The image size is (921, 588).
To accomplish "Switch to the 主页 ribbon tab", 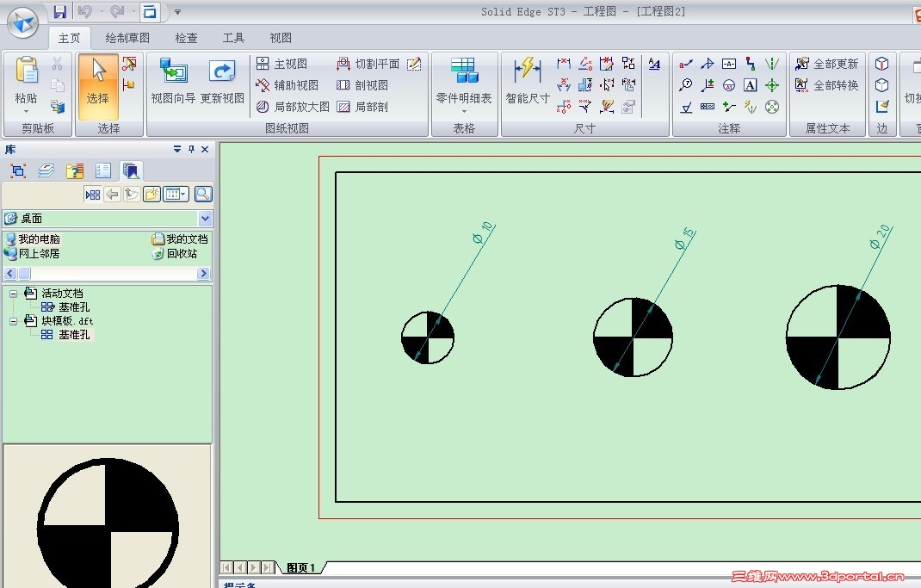I will tap(70, 38).
